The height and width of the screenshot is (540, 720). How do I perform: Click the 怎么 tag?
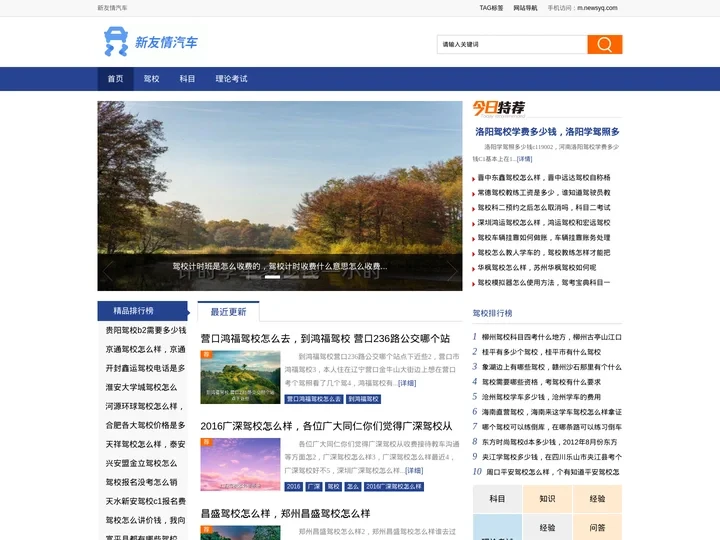[x=353, y=487]
